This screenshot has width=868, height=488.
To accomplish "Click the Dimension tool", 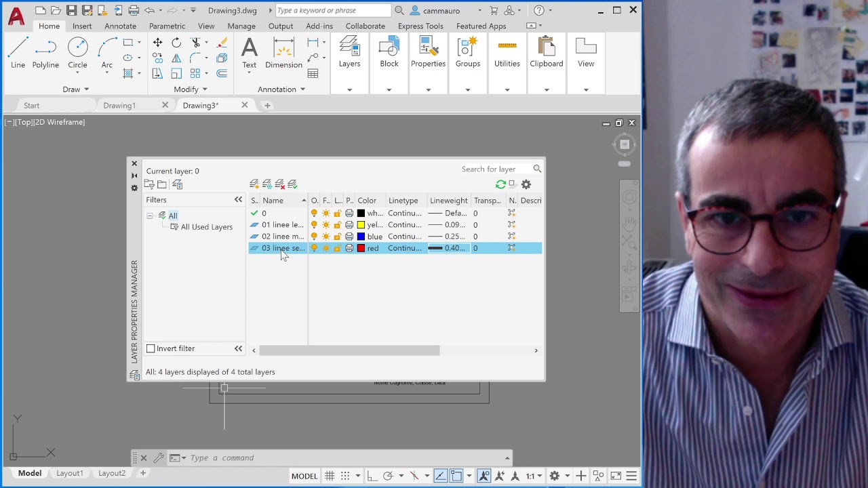I will click(283, 53).
